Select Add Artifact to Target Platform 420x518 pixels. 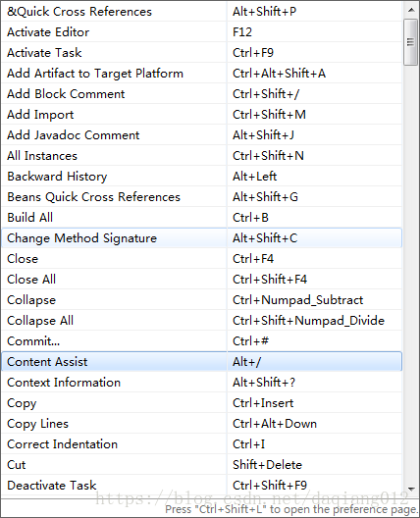(201, 74)
